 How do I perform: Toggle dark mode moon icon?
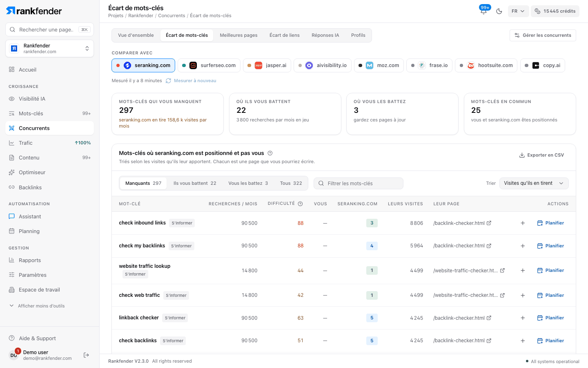coord(499,11)
